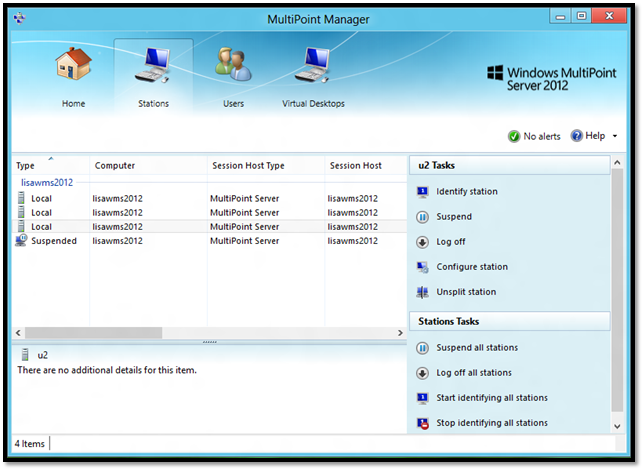Select the Suspended station row
This screenshot has width=644, height=471.
[209, 241]
